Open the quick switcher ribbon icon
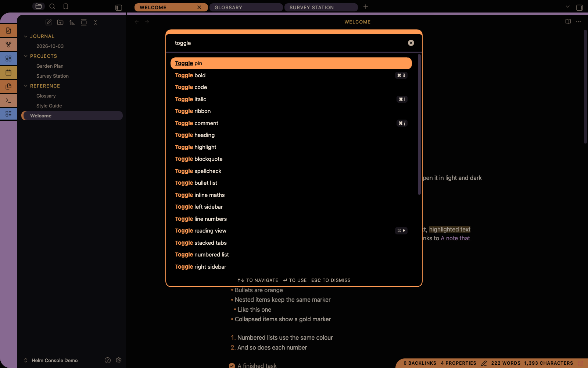588x368 pixels. click(8, 31)
